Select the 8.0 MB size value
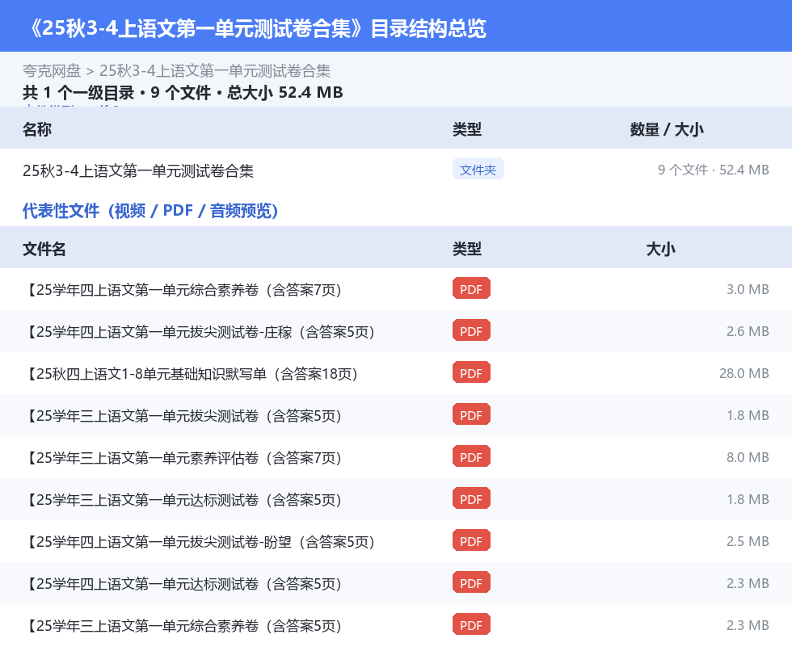Image resolution: width=792 pixels, height=672 pixels. 748,457
